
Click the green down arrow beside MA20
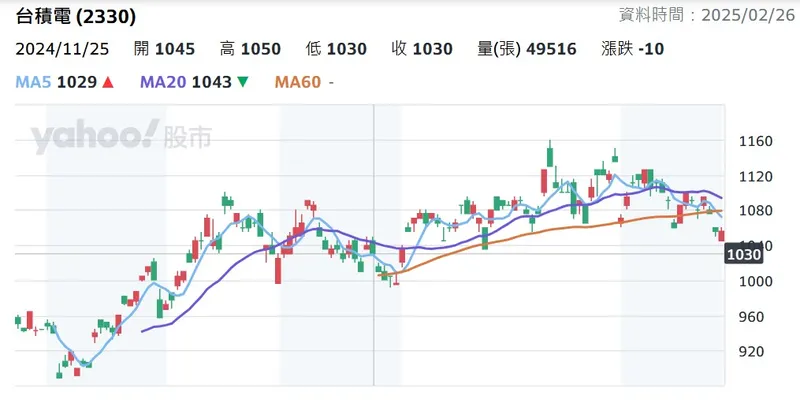tap(242, 82)
